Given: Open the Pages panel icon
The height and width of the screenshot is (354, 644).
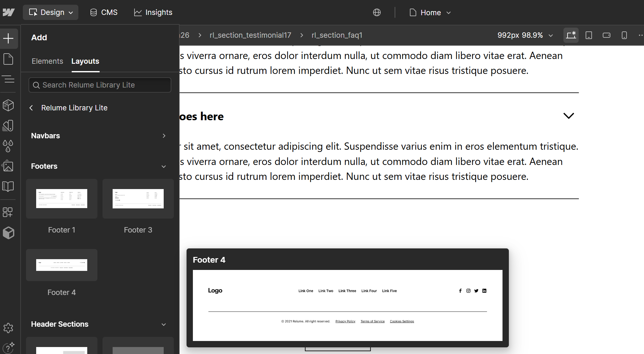Looking at the screenshot, I should coord(8,59).
